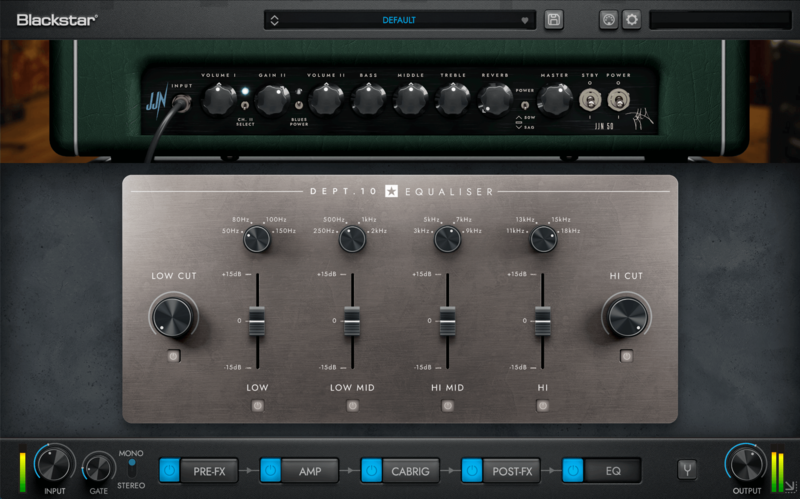The image size is (800, 499).
Task: Open the gear settings icon
Action: (632, 20)
